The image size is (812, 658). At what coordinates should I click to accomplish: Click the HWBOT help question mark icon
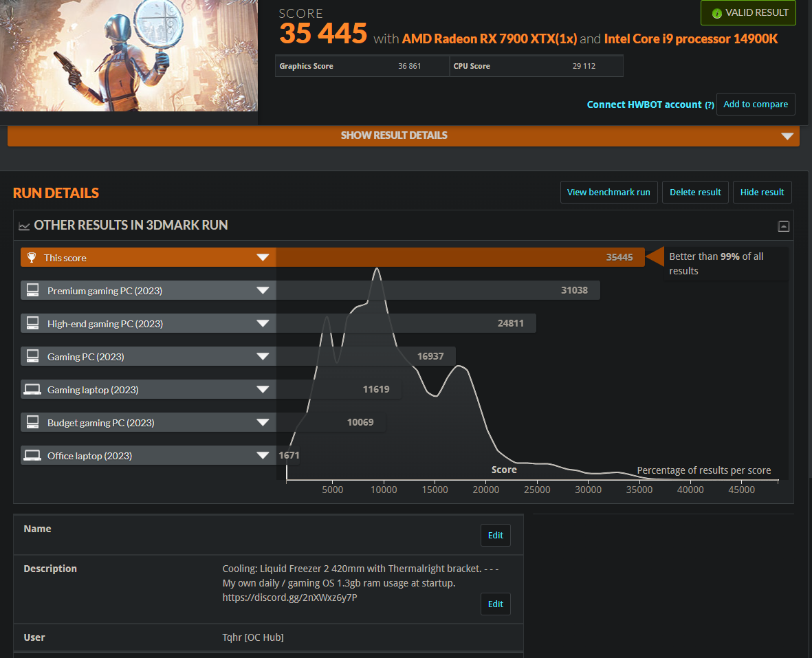coord(709,105)
